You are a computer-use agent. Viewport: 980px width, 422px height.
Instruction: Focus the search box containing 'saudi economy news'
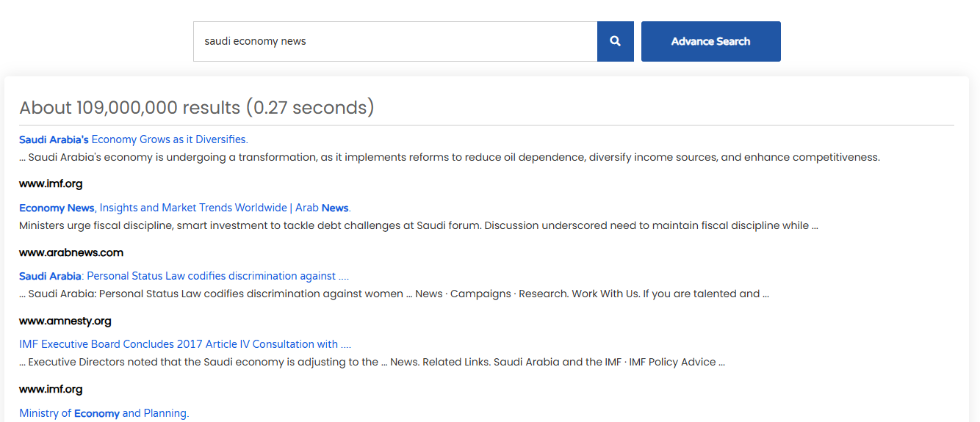(395, 41)
